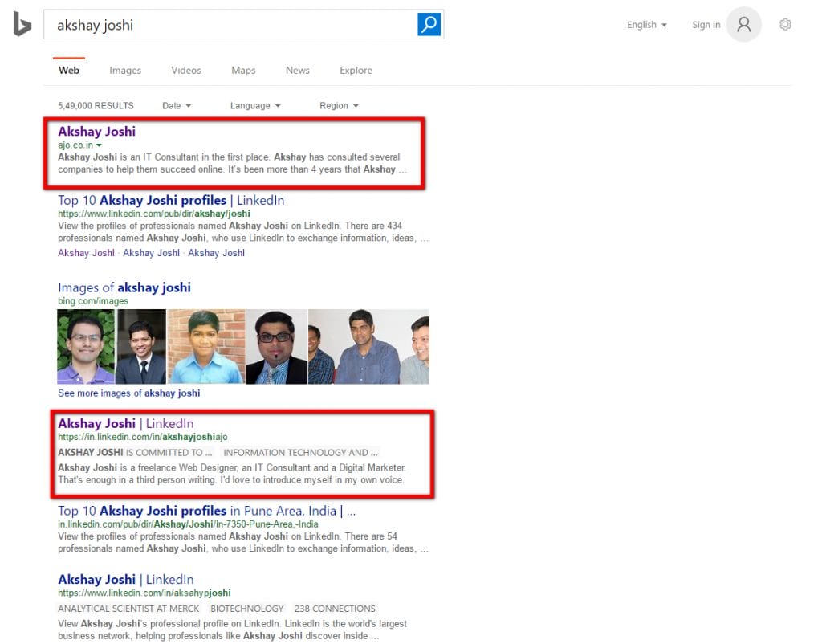This screenshot has width=822, height=644.
Task: Click the Sign in link
Action: tap(706, 25)
